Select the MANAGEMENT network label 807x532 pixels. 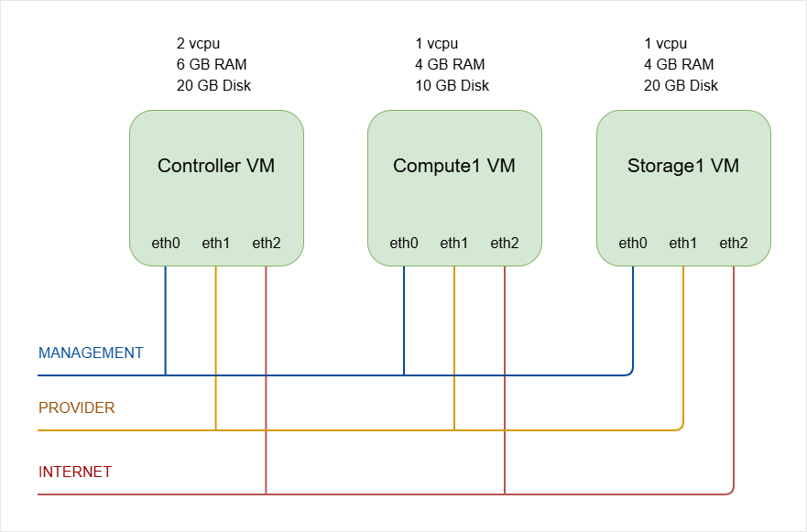[x=91, y=353]
